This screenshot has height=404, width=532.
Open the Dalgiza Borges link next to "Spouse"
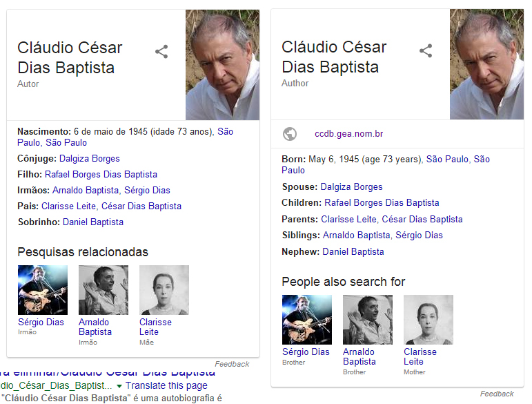pos(352,187)
